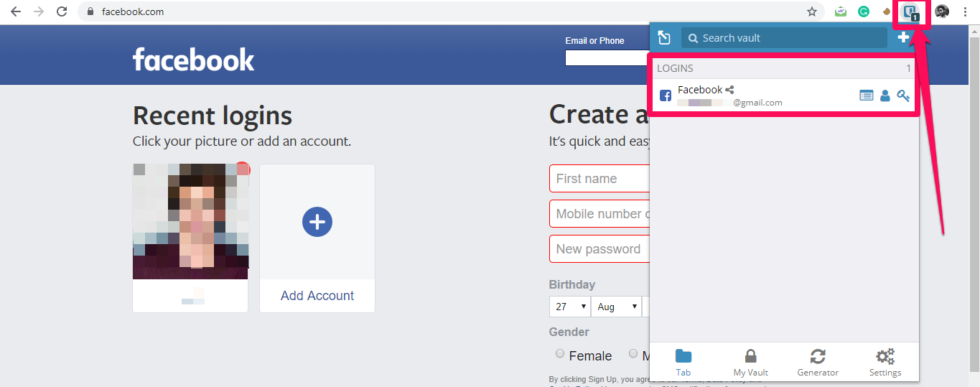This screenshot has height=387, width=980.
Task: Dismiss the recent login via red badge
Action: click(x=243, y=169)
